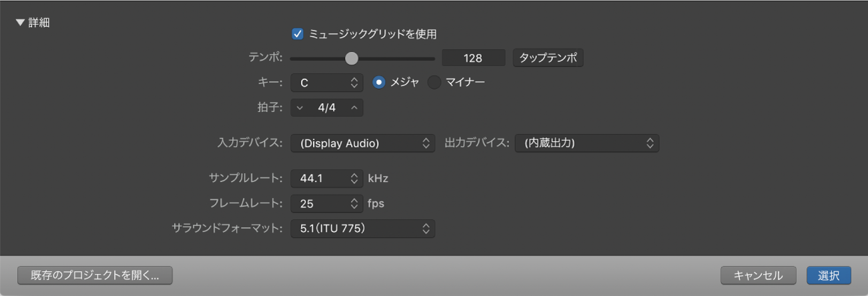Click the 4/4 time signature value
868x296 pixels.
(x=327, y=107)
